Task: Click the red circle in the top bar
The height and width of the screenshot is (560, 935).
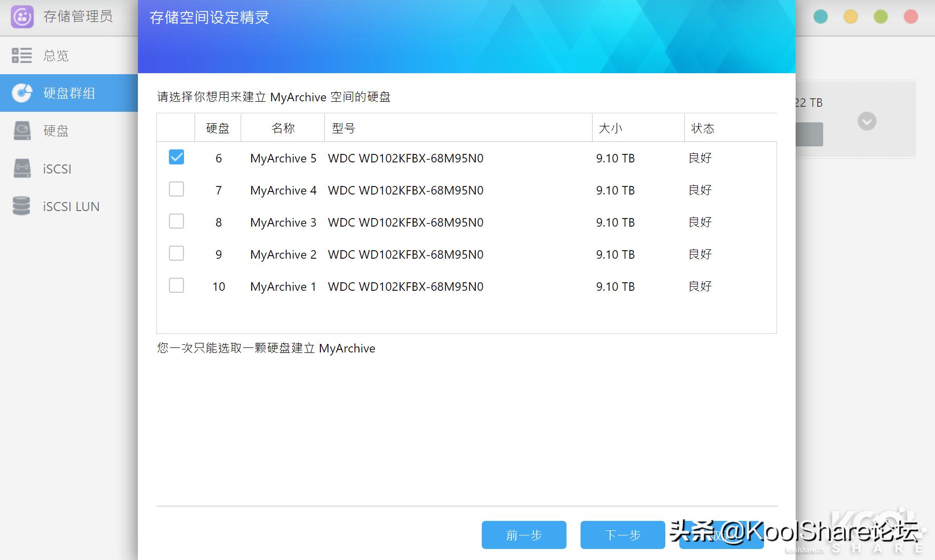Action: tap(910, 17)
